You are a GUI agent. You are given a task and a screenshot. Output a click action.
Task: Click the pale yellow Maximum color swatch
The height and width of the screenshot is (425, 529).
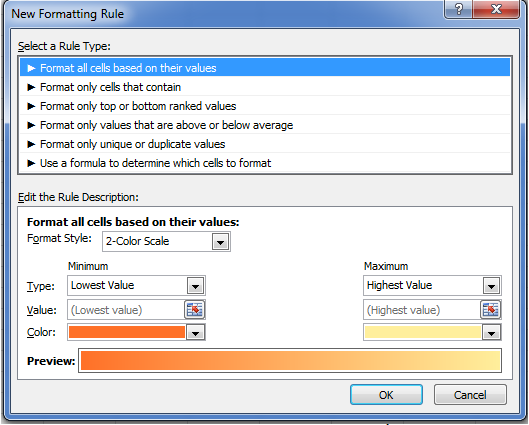[423, 332]
